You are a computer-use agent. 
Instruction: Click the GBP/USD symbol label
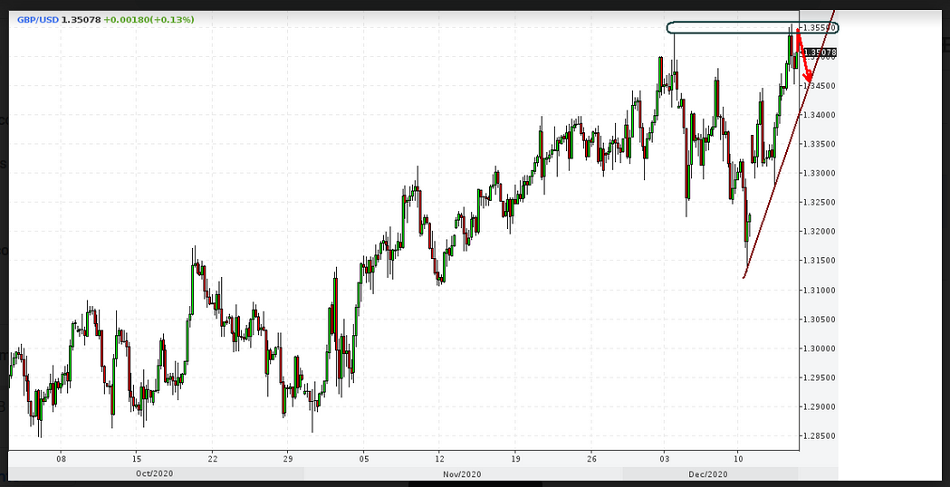[x=38, y=19]
